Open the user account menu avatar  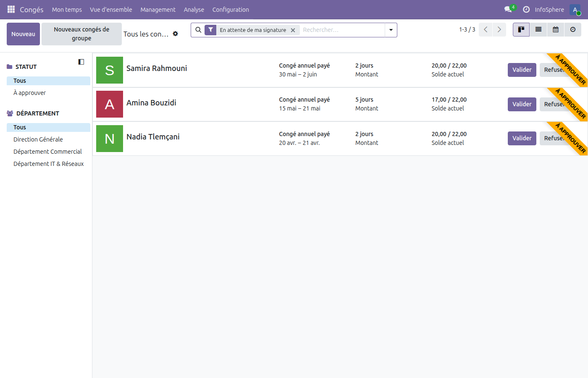point(575,9)
